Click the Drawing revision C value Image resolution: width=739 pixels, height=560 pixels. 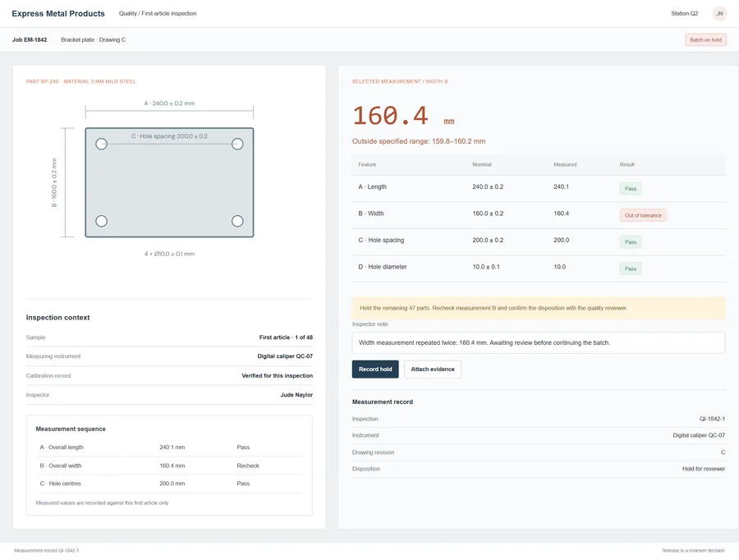pos(723,452)
